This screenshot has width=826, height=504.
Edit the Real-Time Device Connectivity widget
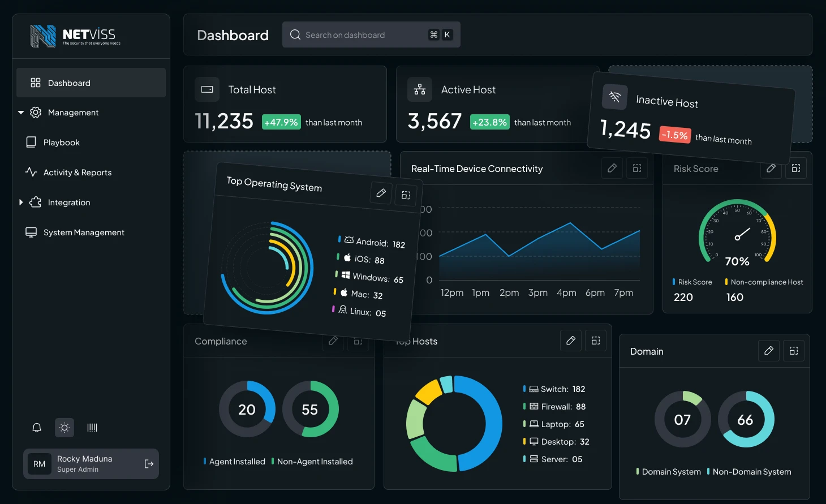[x=612, y=168]
